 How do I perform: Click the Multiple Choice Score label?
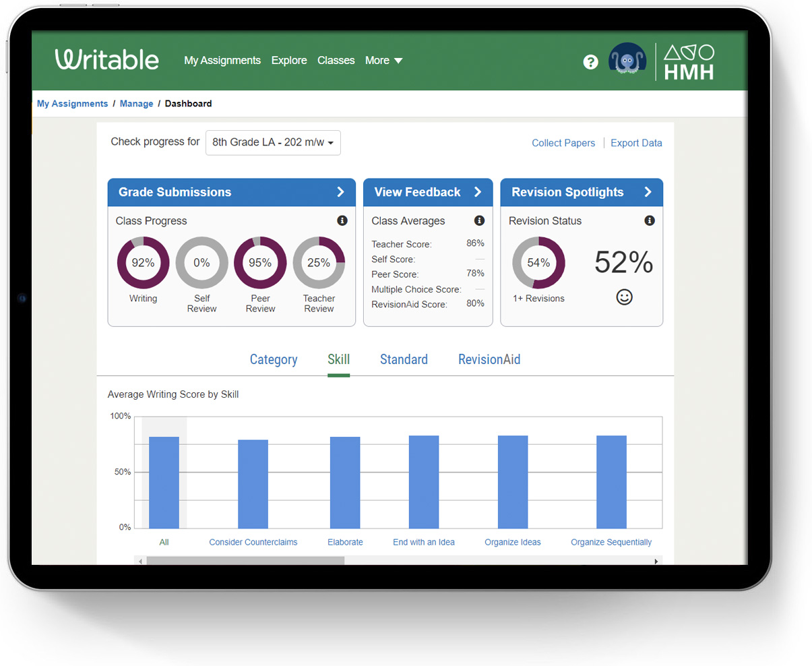tap(416, 289)
